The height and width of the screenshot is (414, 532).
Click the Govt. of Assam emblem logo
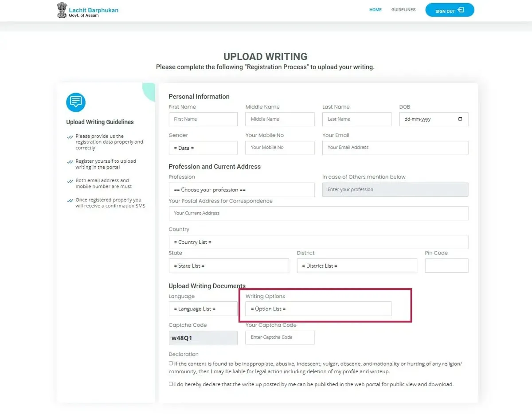[x=62, y=10]
